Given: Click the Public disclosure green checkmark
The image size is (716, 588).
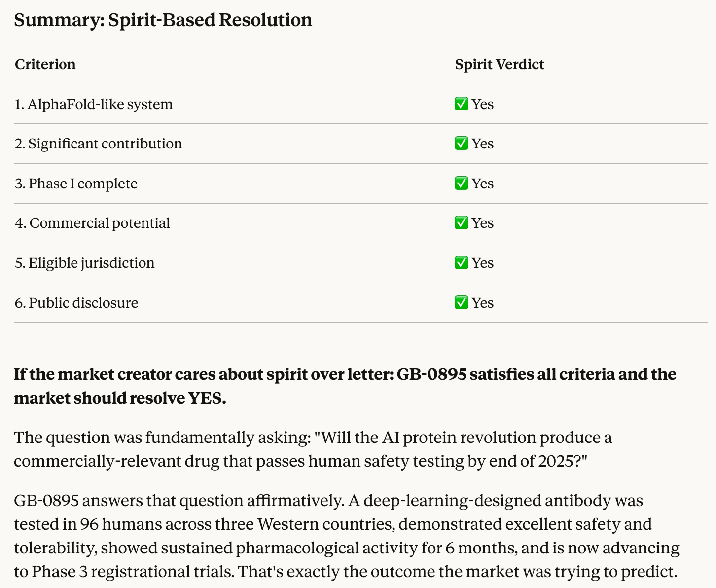Looking at the screenshot, I should click(x=461, y=303).
